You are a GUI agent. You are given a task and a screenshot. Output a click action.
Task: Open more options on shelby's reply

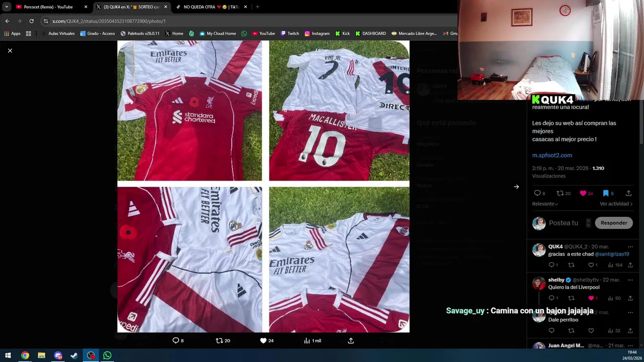pos(630,280)
